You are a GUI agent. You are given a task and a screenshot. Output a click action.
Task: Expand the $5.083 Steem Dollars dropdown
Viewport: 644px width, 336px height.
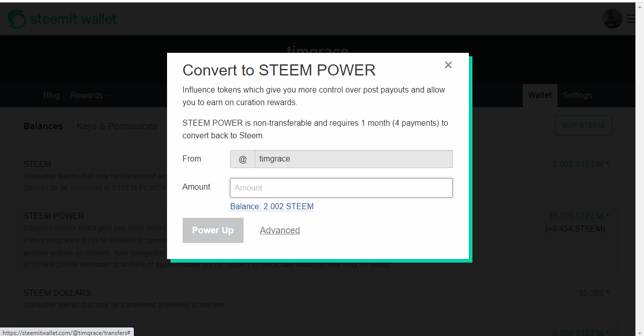click(594, 293)
